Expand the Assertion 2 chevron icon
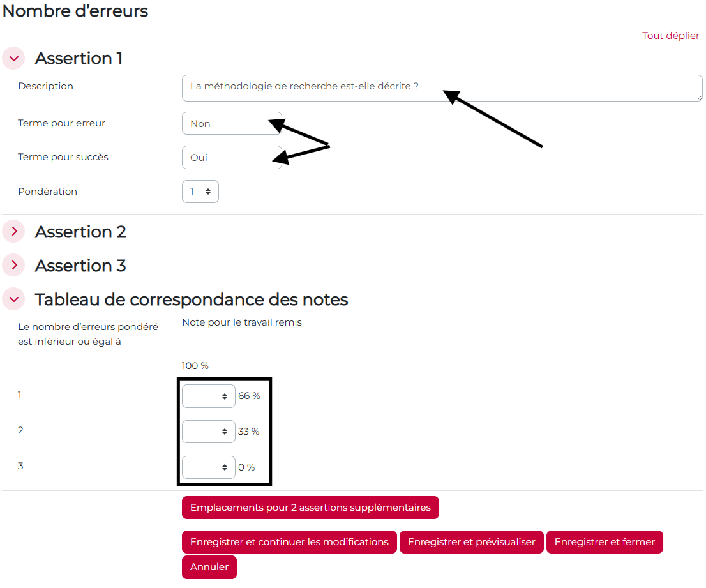This screenshot has height=588, width=706. [x=13, y=232]
